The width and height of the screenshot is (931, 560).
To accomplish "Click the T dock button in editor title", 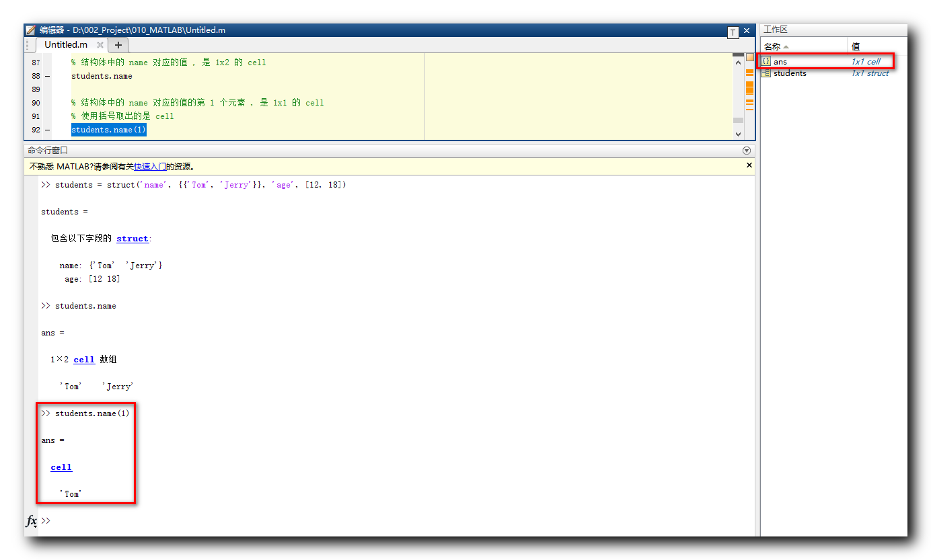I will point(733,32).
